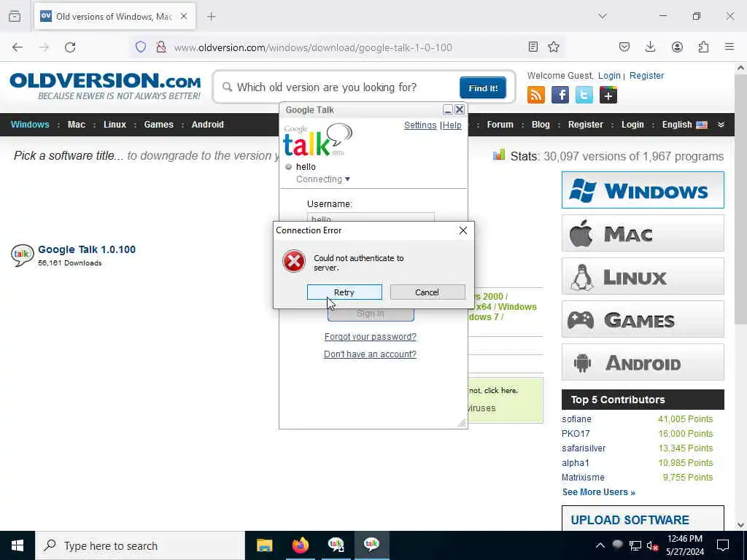Open Google Talk 1.0.100 title link
747x560 pixels.
pyautogui.click(x=87, y=249)
